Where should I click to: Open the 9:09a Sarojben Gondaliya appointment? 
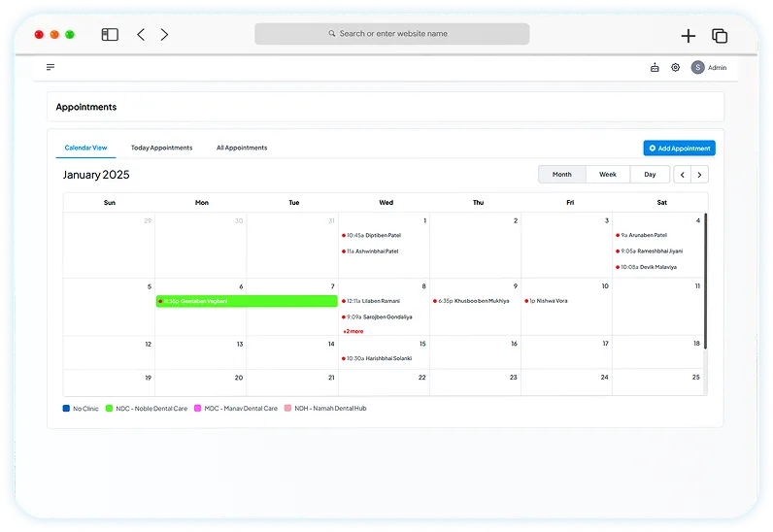(x=377, y=317)
